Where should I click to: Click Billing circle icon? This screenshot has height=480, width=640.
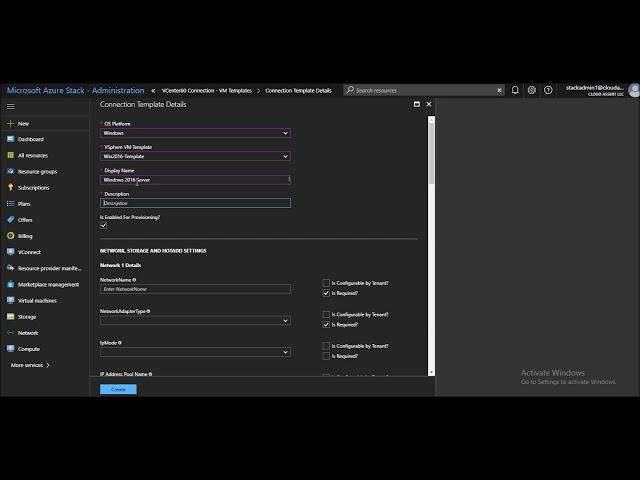(x=11, y=236)
